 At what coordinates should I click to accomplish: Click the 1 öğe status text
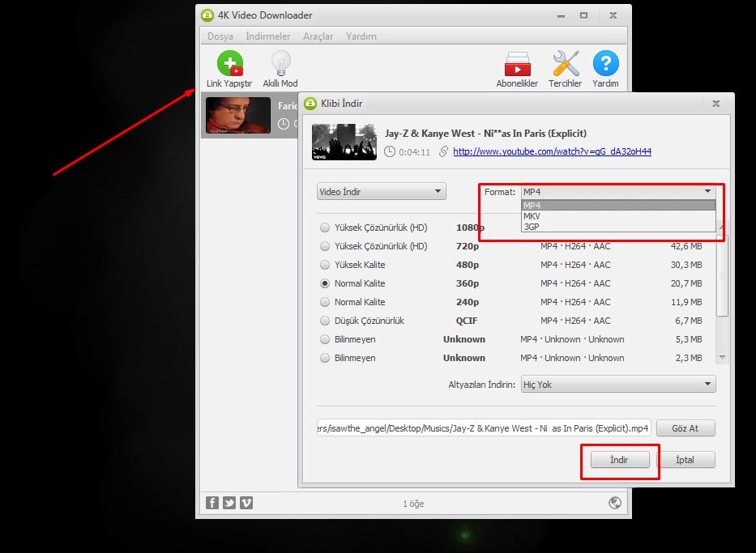pos(414,504)
